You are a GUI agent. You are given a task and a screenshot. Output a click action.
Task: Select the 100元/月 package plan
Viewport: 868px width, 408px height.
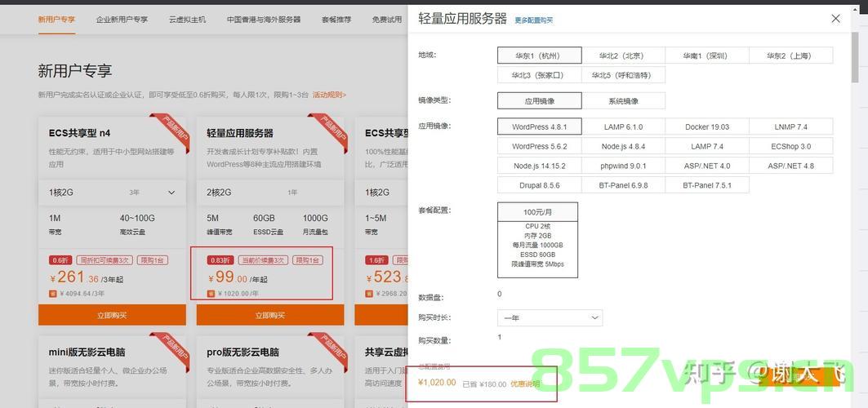click(537, 240)
